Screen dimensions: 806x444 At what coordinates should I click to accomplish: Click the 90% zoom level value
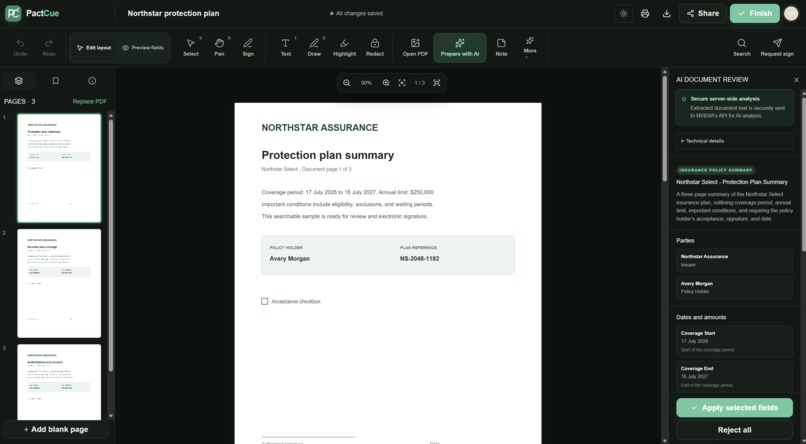[366, 83]
